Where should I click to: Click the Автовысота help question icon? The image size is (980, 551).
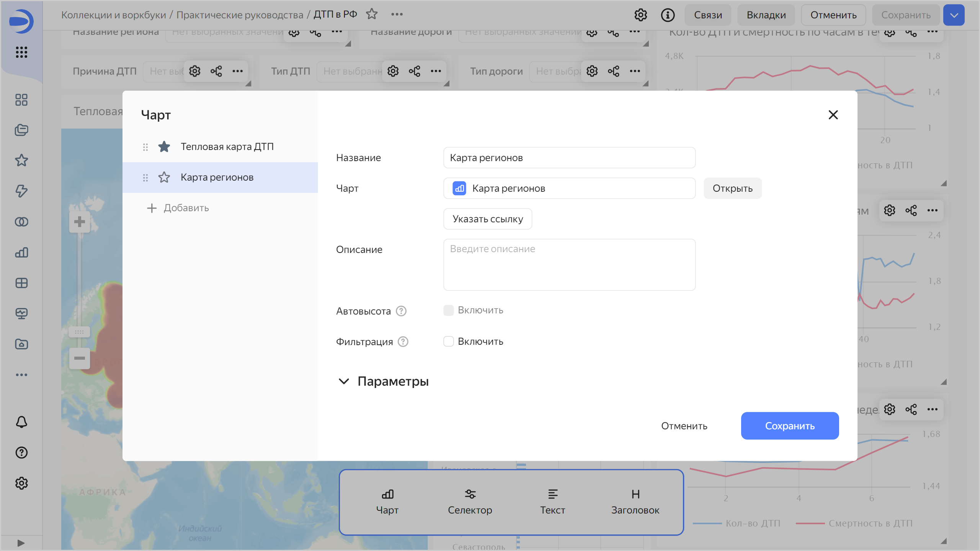401,311
